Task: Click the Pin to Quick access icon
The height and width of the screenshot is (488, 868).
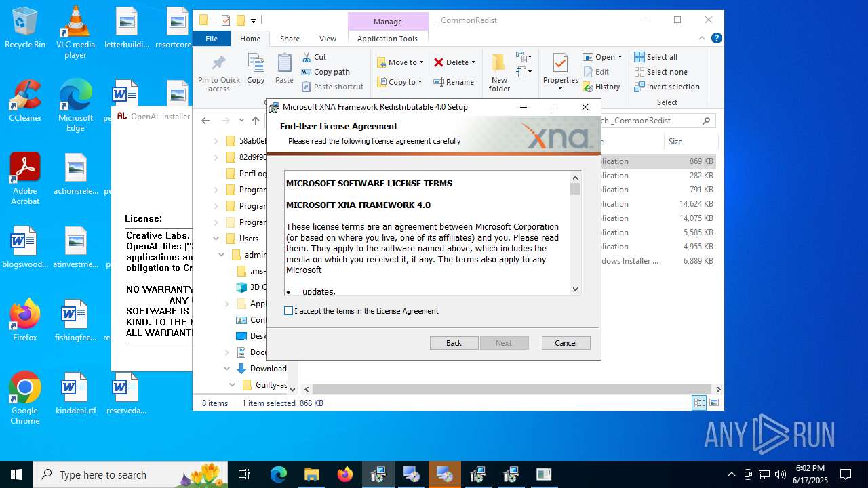Action: tap(218, 64)
